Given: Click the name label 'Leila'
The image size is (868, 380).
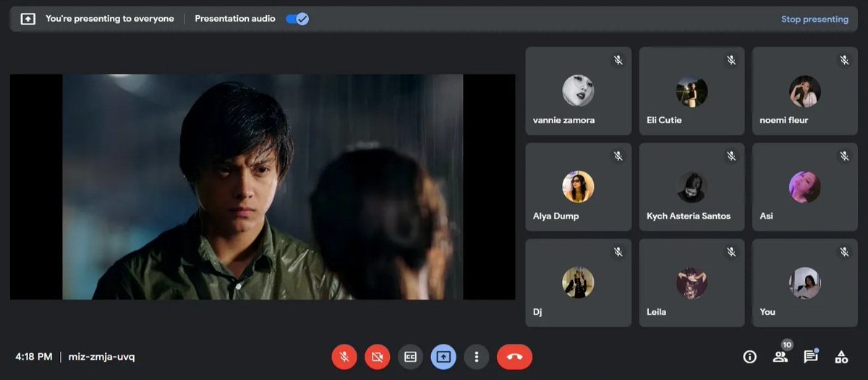Looking at the screenshot, I should tap(657, 312).
